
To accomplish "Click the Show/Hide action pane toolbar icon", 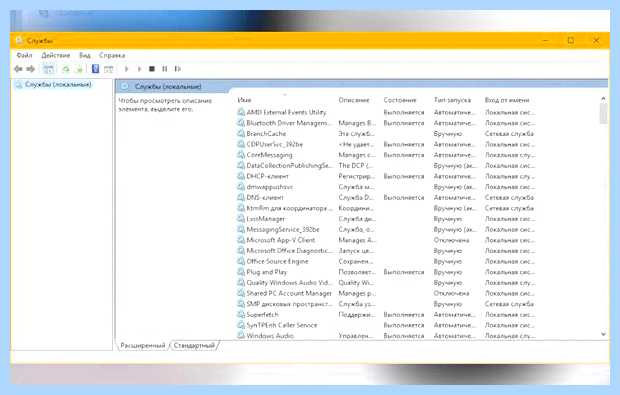I will [x=108, y=69].
